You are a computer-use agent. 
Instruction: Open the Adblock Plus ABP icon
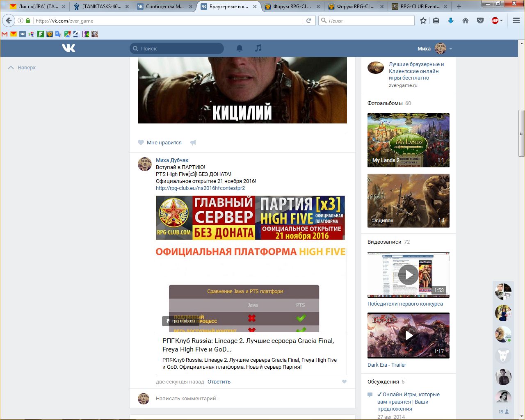495,21
